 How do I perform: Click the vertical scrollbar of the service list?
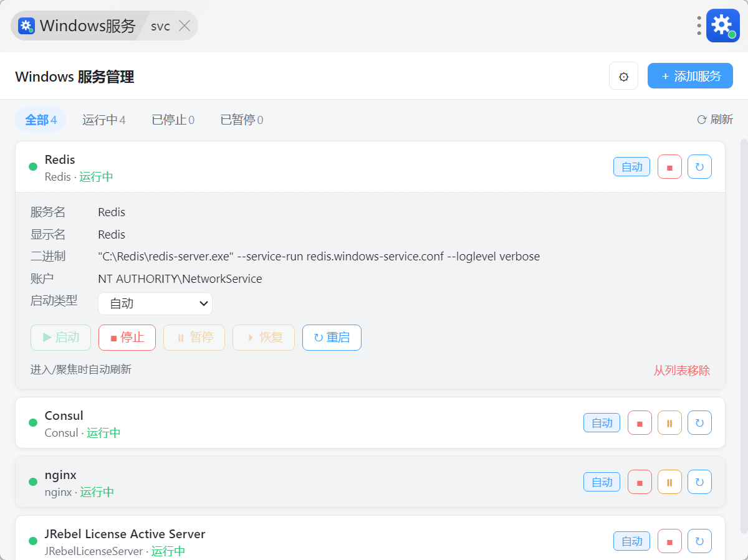743,336
